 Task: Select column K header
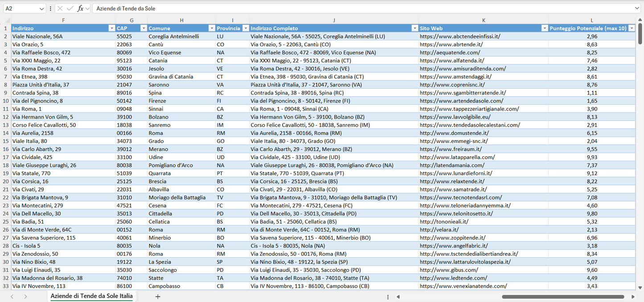click(484, 20)
